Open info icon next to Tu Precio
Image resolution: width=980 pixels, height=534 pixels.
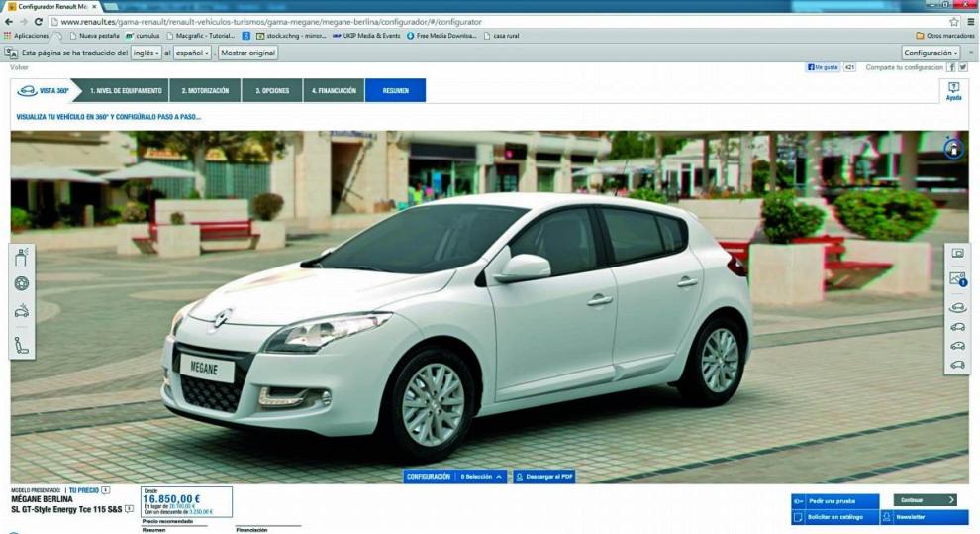106,490
